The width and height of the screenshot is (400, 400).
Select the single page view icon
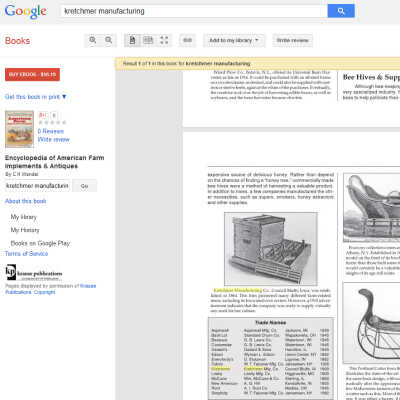(x=132, y=40)
